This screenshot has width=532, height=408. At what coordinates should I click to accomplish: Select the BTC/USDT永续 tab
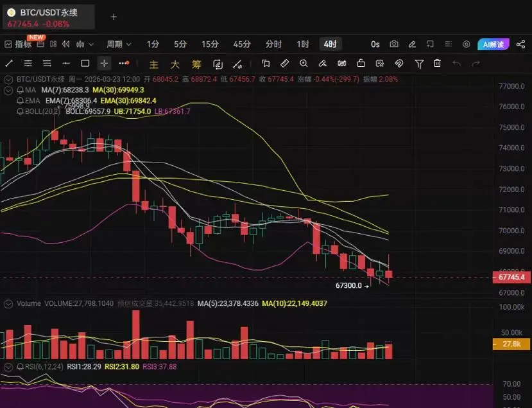click(49, 17)
